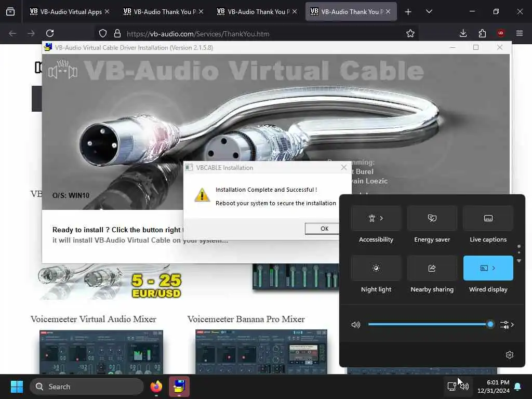The height and width of the screenshot is (399, 532).
Task: Click network icon in system tray
Action: [451, 386]
